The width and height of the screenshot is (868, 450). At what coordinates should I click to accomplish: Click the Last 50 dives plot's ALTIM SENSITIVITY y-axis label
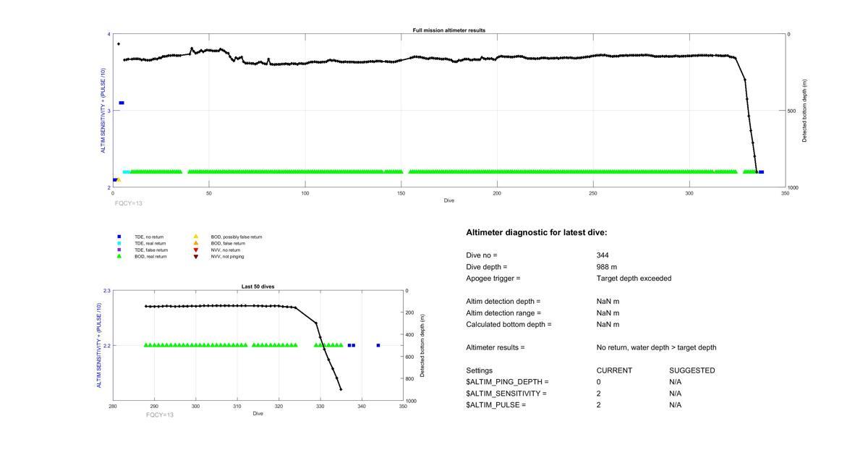click(x=99, y=346)
